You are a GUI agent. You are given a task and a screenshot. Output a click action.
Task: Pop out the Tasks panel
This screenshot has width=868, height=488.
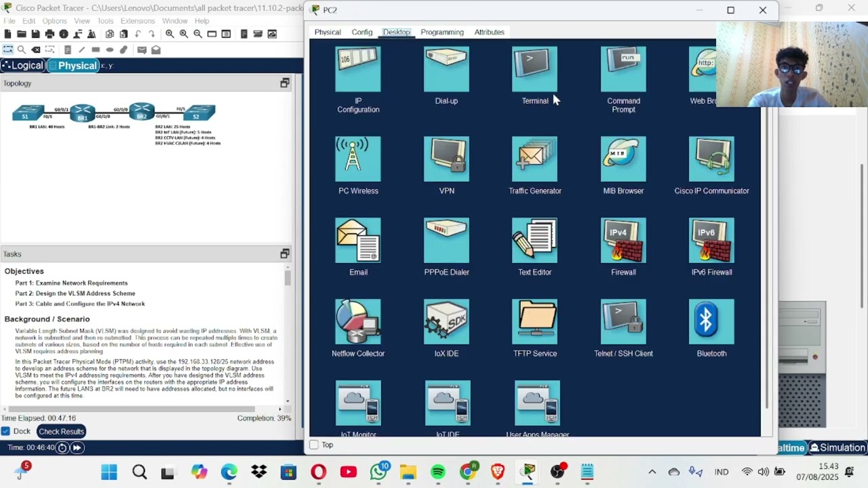(x=285, y=253)
